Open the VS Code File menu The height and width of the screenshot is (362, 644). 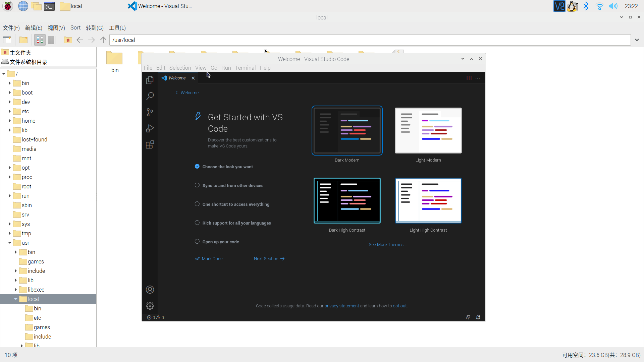pyautogui.click(x=148, y=68)
